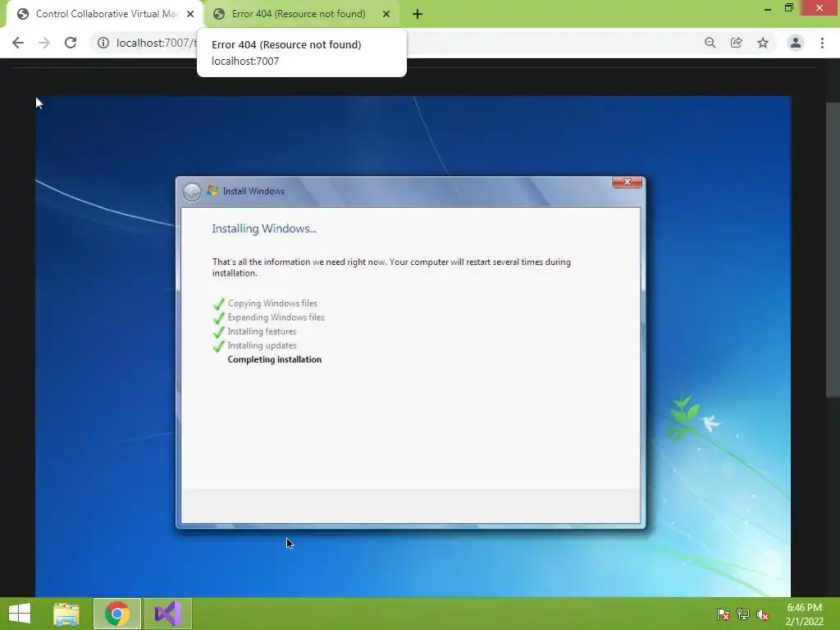Click the page vertical scrollbar

pyautogui.click(x=833, y=249)
